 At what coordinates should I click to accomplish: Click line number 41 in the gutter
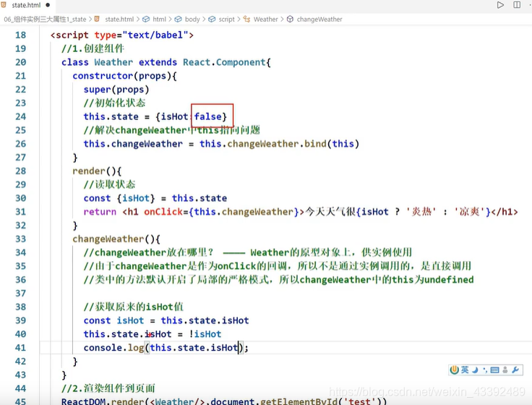20,347
